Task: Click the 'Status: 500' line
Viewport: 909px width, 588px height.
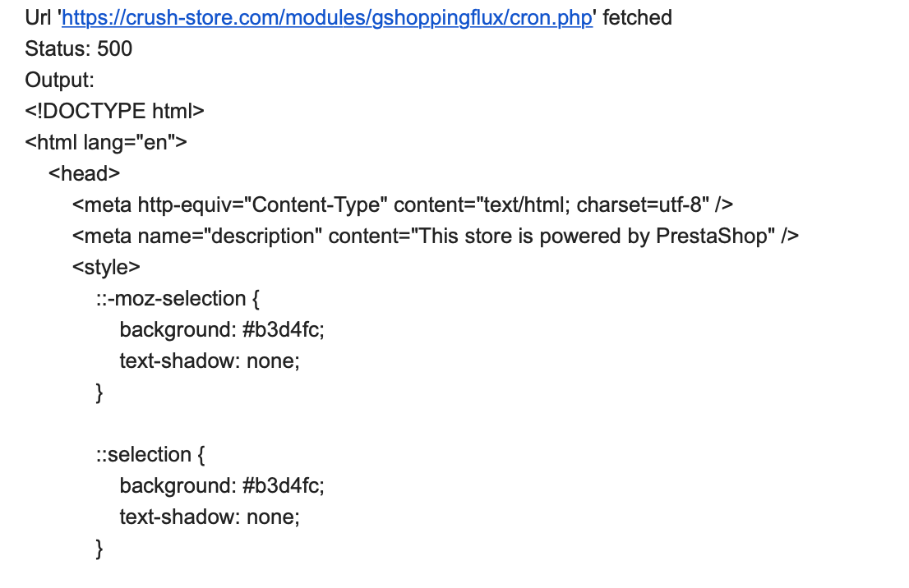Action: coord(79,49)
